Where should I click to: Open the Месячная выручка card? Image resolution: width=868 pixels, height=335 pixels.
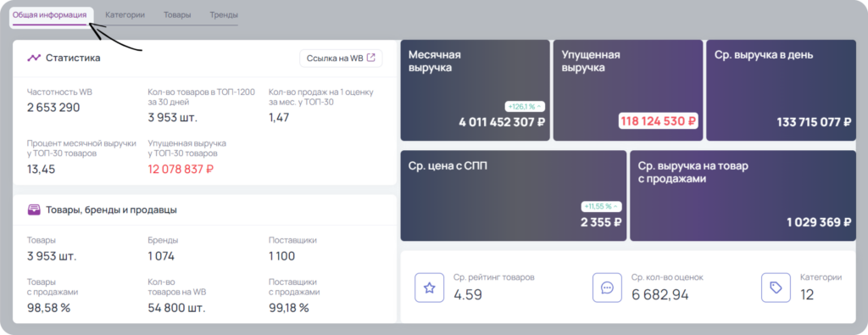pyautogui.click(x=475, y=90)
